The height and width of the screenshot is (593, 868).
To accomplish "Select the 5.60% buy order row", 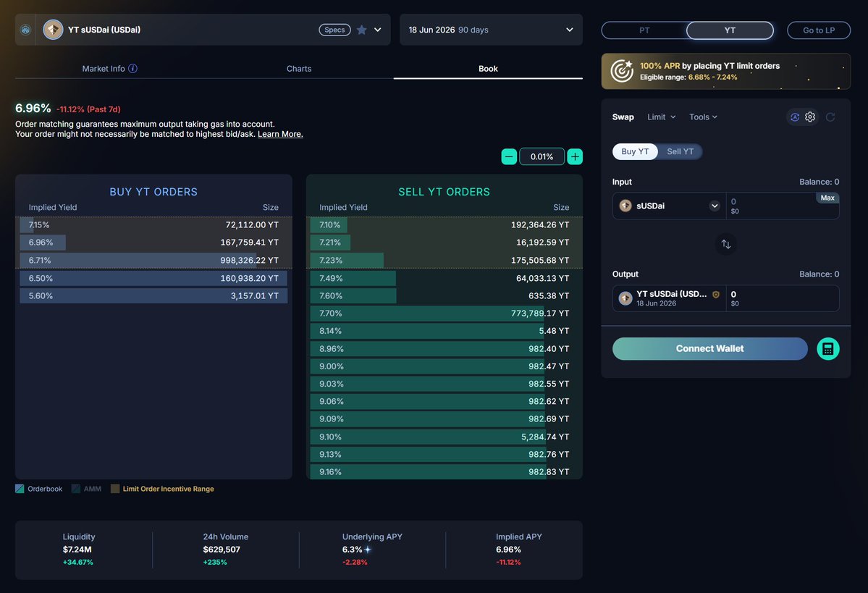I will pos(153,295).
